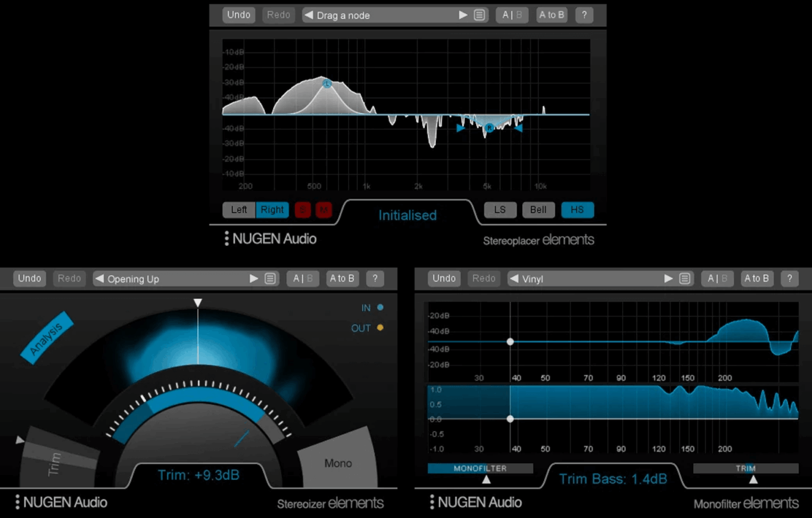This screenshot has height=518, width=812.
Task: Open the NUGEN Audio menu dots in Monofilter
Action: click(432, 502)
